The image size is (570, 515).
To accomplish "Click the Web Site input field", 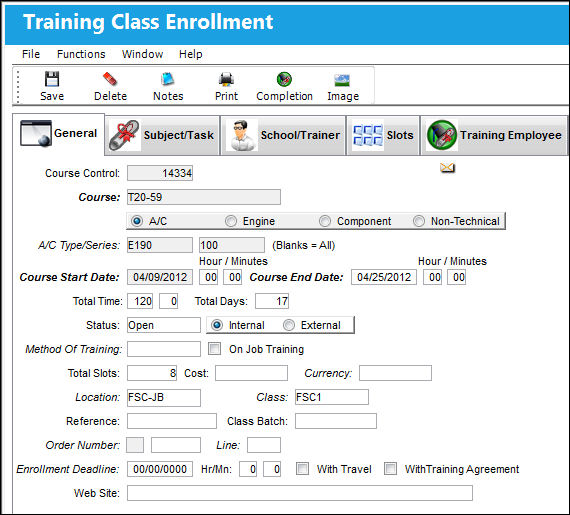I will point(300,493).
